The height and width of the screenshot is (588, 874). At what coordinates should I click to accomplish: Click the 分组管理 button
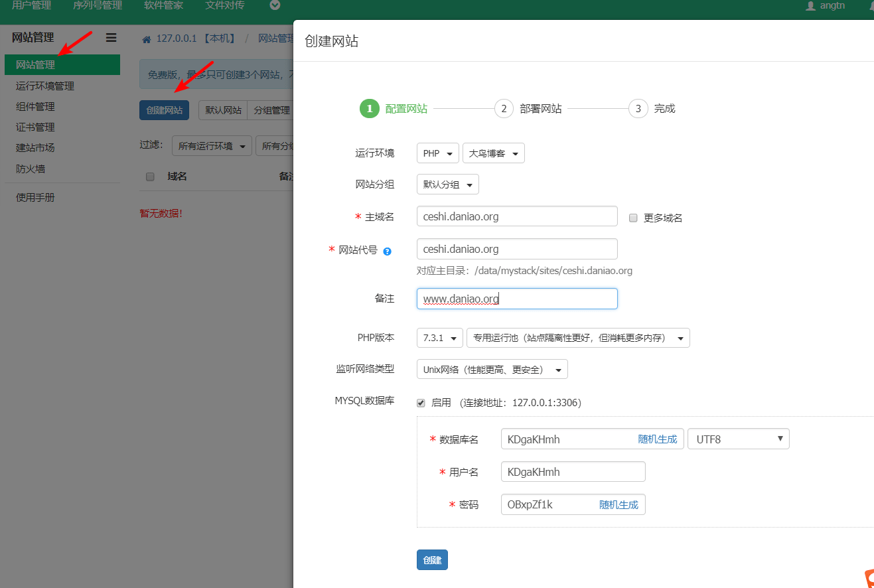point(271,110)
